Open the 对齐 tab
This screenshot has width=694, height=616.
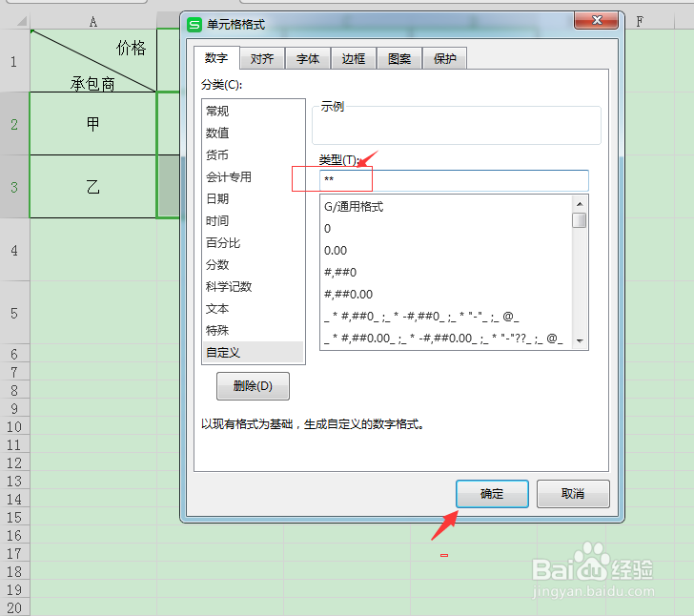pyautogui.click(x=262, y=58)
